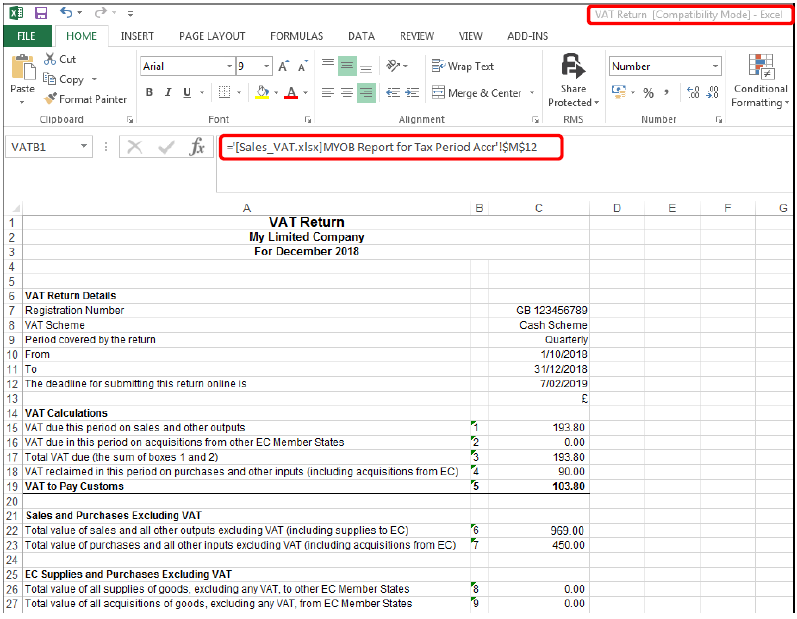
Task: Click the Cut scissors icon
Action: point(50,59)
